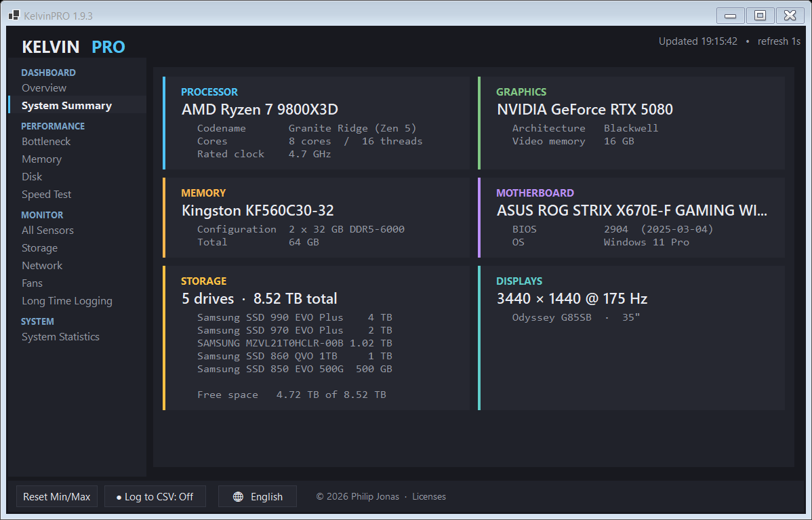Click the Samsung SSD 990 EVO Plus row

pyautogui.click(x=295, y=317)
